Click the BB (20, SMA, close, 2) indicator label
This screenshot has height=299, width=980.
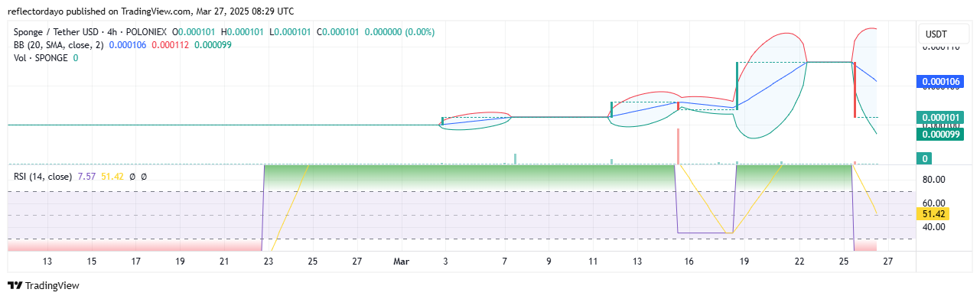tap(58, 45)
